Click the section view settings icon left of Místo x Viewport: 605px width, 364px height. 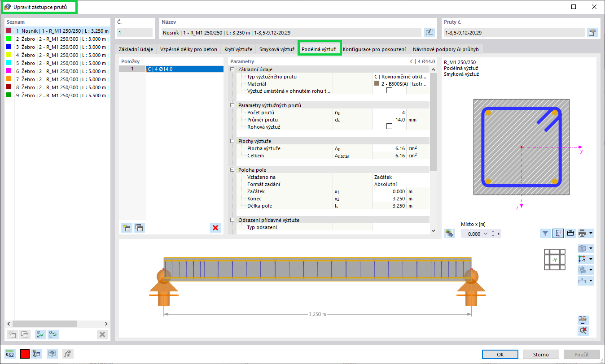tap(449, 233)
